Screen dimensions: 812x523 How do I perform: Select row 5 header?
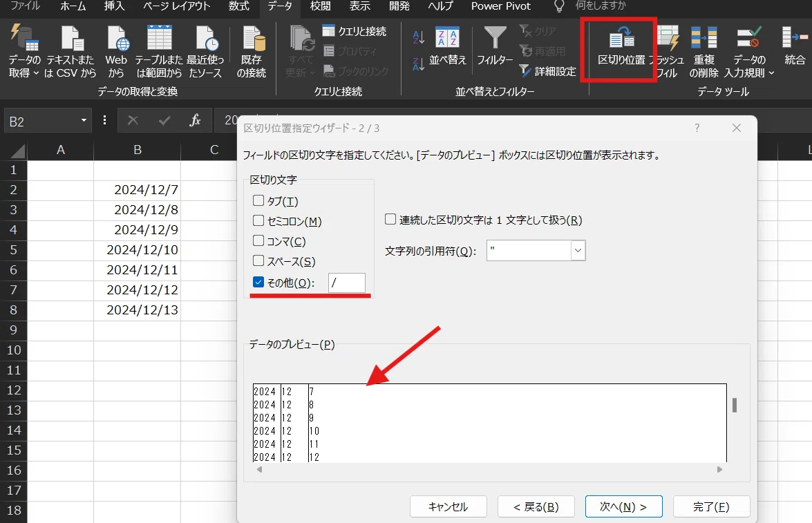click(x=13, y=250)
